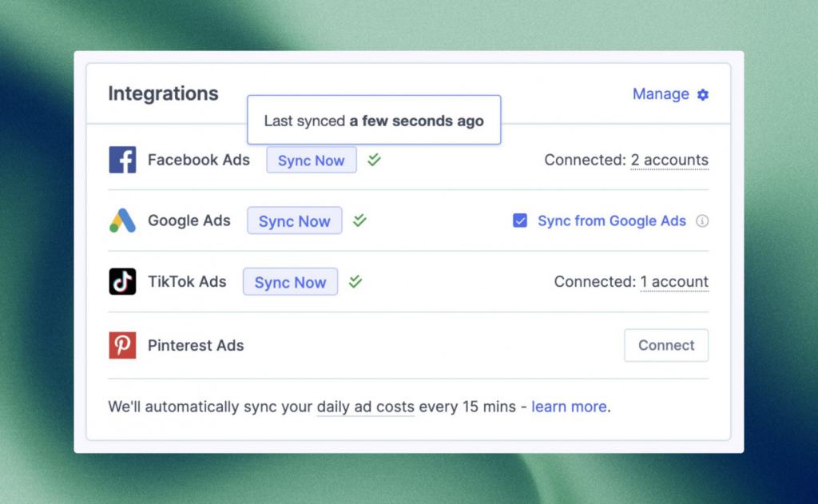Click the Facebook Ads logo icon
The width and height of the screenshot is (818, 504).
tap(122, 160)
